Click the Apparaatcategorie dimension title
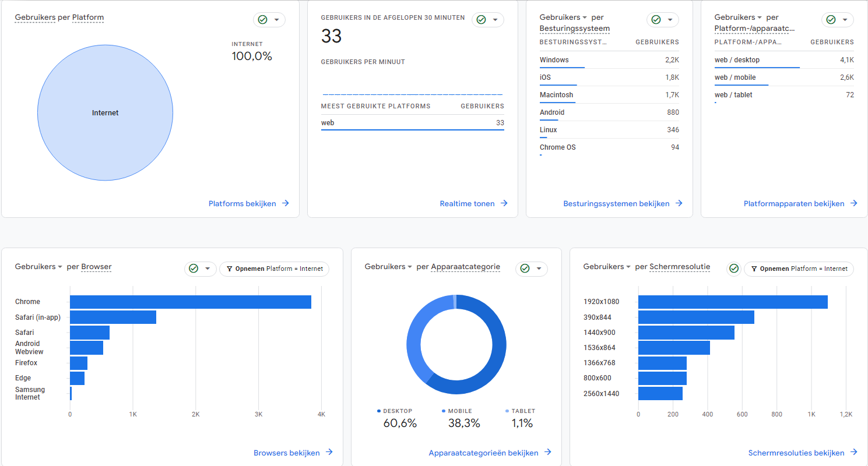Image resolution: width=868 pixels, height=466 pixels. (x=465, y=267)
